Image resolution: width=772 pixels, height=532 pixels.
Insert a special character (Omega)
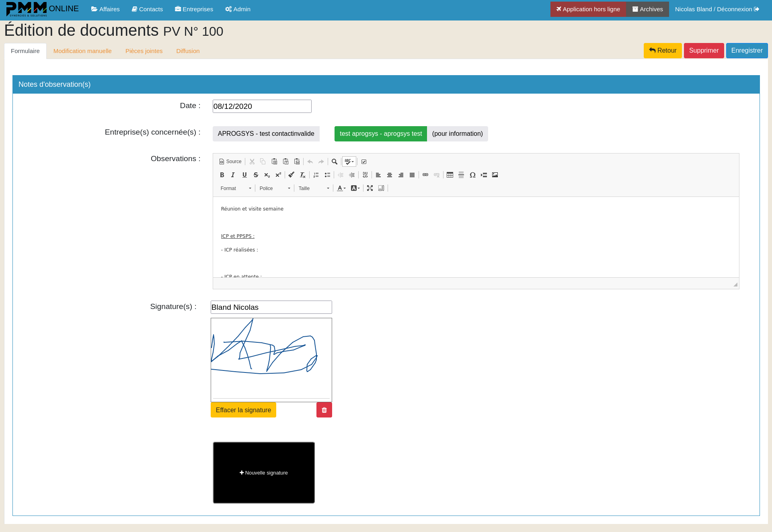pyautogui.click(x=472, y=175)
